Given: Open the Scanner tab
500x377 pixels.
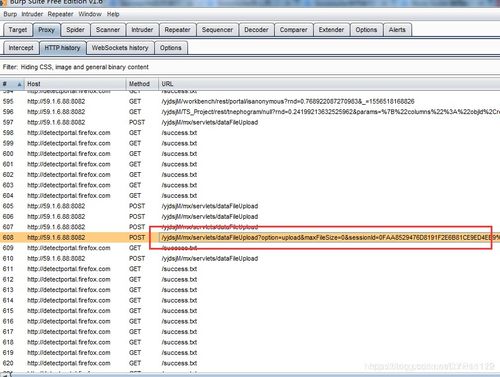Looking at the screenshot, I should (108, 30).
